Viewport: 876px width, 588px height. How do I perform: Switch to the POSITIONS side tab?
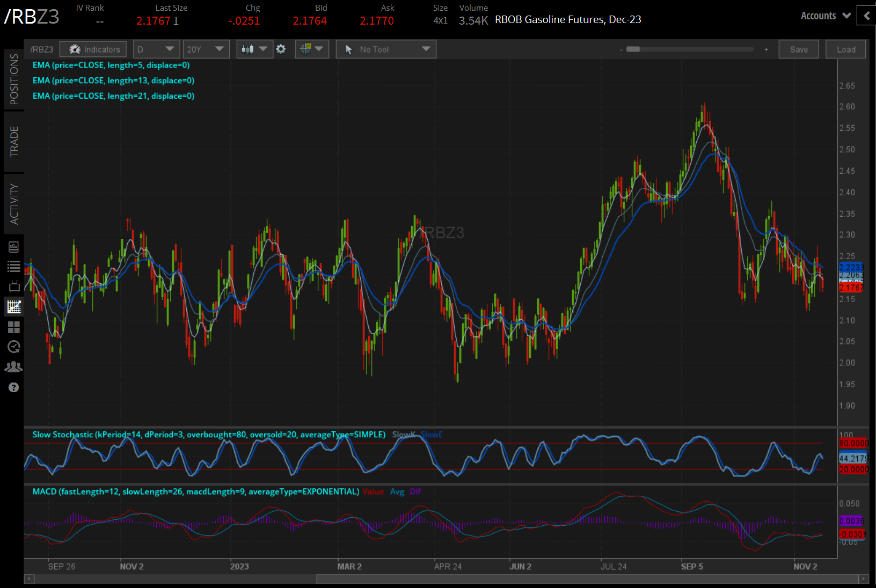point(14,79)
